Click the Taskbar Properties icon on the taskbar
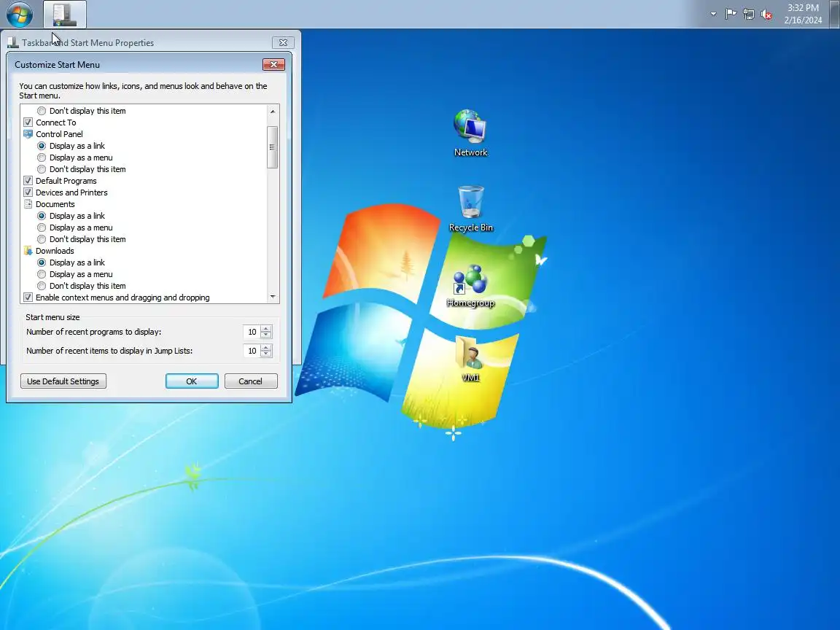The height and width of the screenshot is (630, 840). pyautogui.click(x=65, y=15)
